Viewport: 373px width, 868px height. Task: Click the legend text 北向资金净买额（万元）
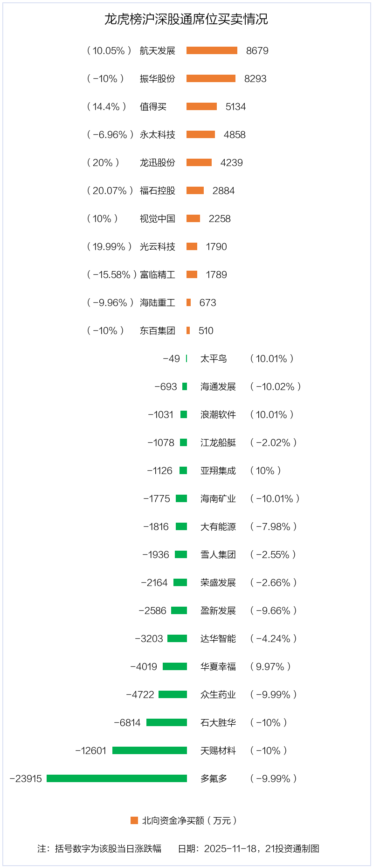pyautogui.click(x=190, y=820)
